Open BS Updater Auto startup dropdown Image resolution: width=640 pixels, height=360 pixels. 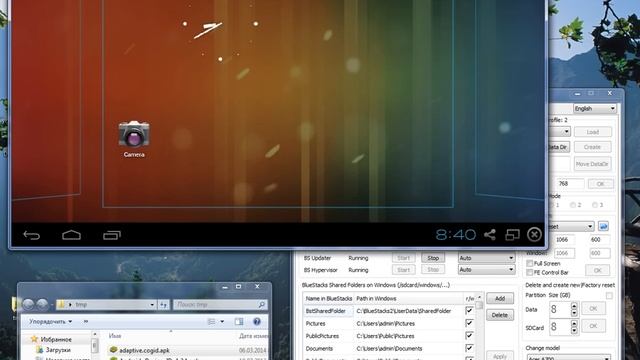pyautogui.click(x=486, y=258)
